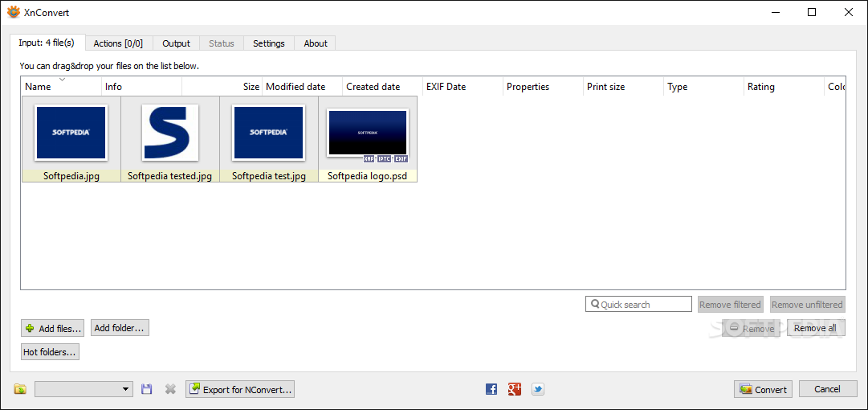Image resolution: width=868 pixels, height=410 pixels.
Task: Click Export for NConvert... button
Action: tap(240, 389)
